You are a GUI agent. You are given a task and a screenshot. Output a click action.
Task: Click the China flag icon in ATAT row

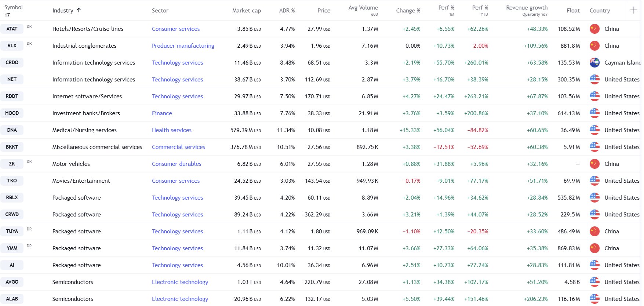(x=594, y=29)
